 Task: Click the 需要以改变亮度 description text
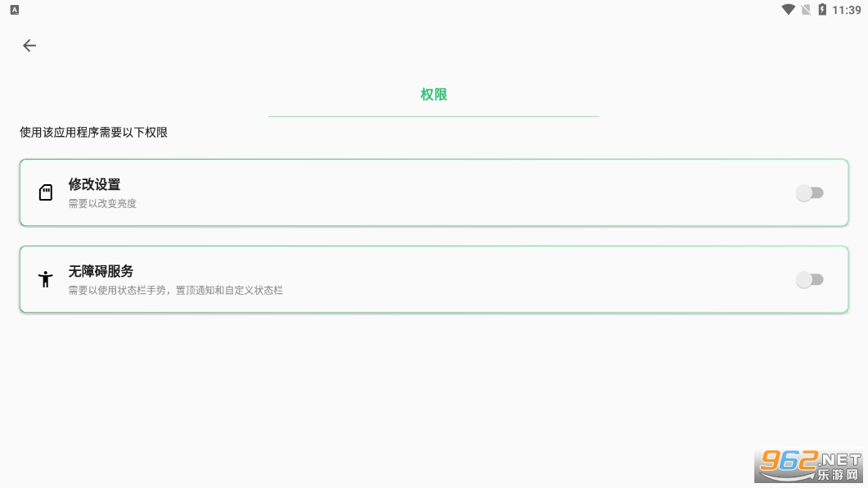[102, 203]
